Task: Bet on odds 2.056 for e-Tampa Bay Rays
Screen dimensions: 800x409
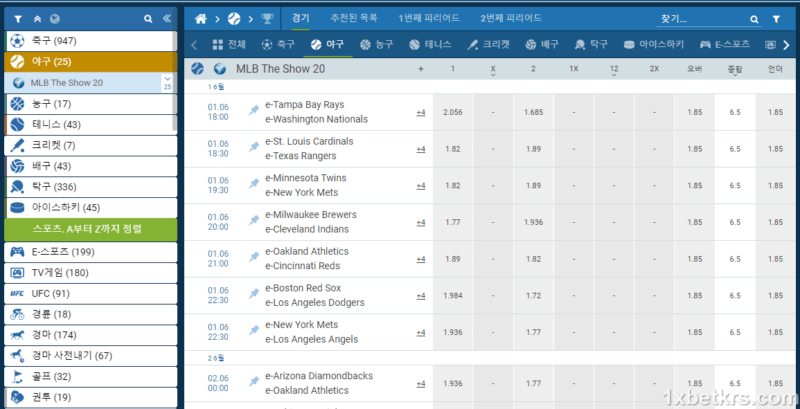Action: click(453, 112)
